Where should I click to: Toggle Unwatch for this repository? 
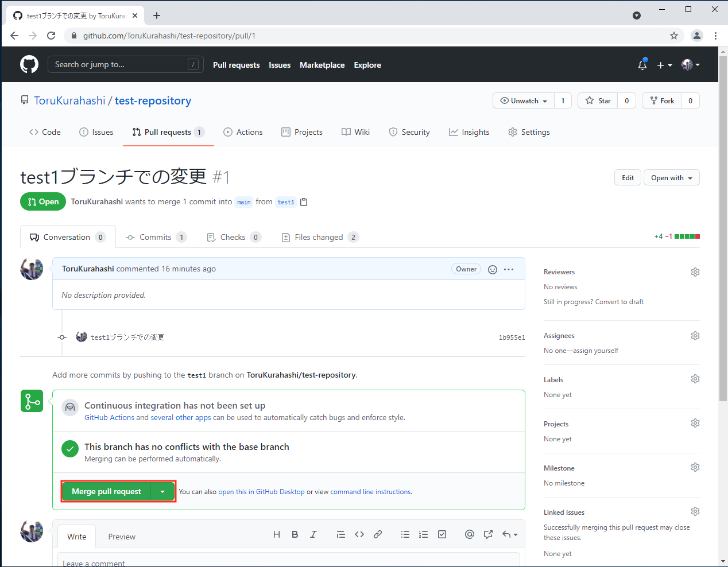tap(524, 100)
